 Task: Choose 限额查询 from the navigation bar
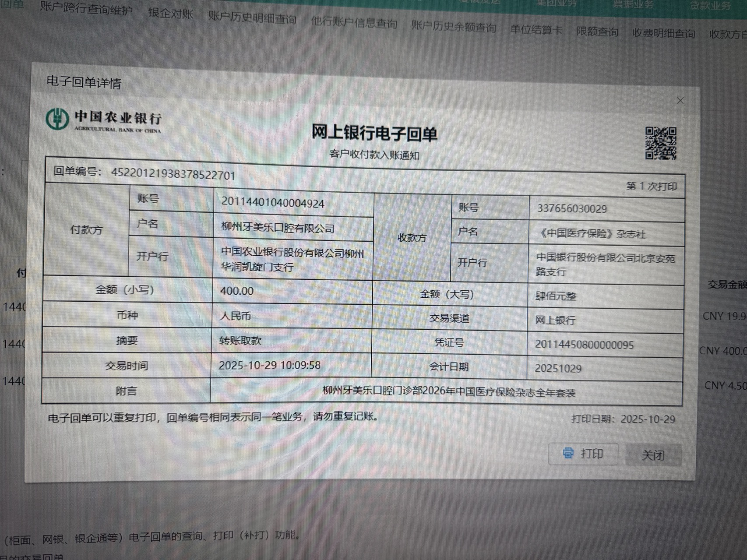pyautogui.click(x=597, y=32)
